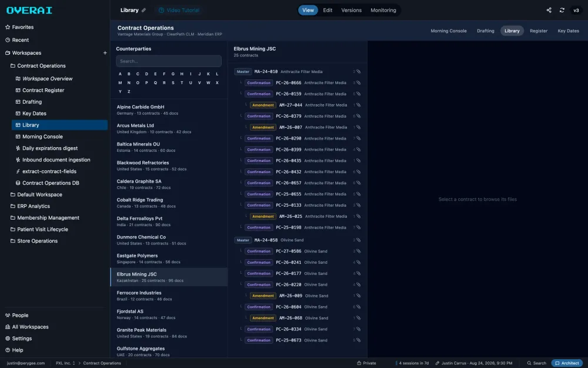Expand the Store Operations folder

[x=34, y=241]
